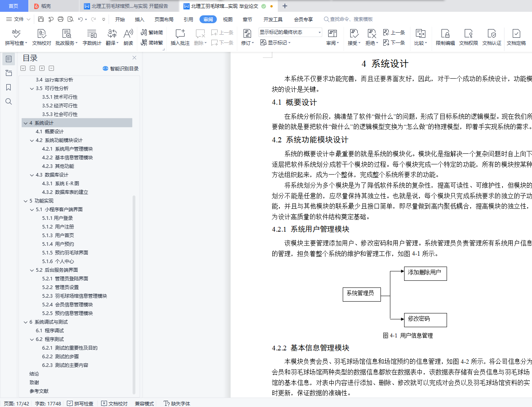Switch to the 视图 ribbon tab
Image resolution: width=532 pixels, height=407 pixels.
coord(228,19)
